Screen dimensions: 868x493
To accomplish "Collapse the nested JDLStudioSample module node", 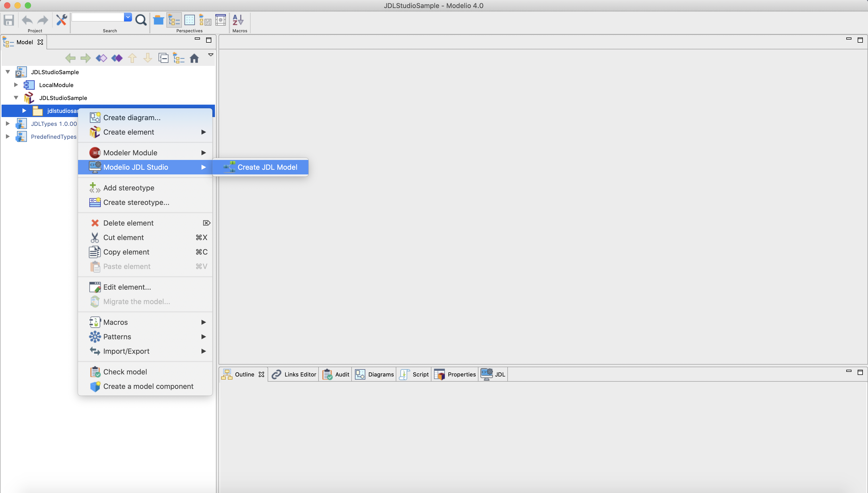I will [16, 97].
